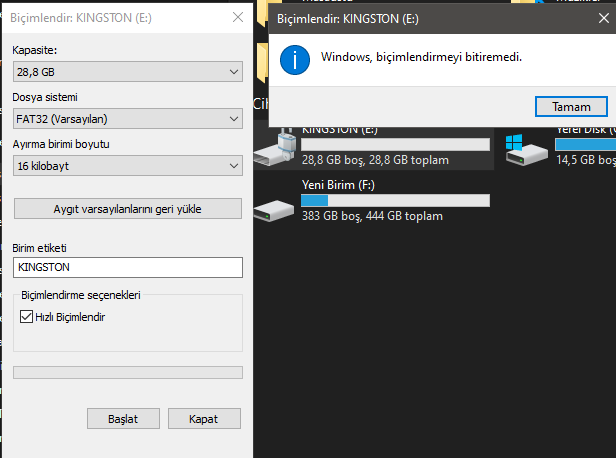Click the Kapat button
Image resolution: width=616 pixels, height=458 pixels.
pos(204,419)
